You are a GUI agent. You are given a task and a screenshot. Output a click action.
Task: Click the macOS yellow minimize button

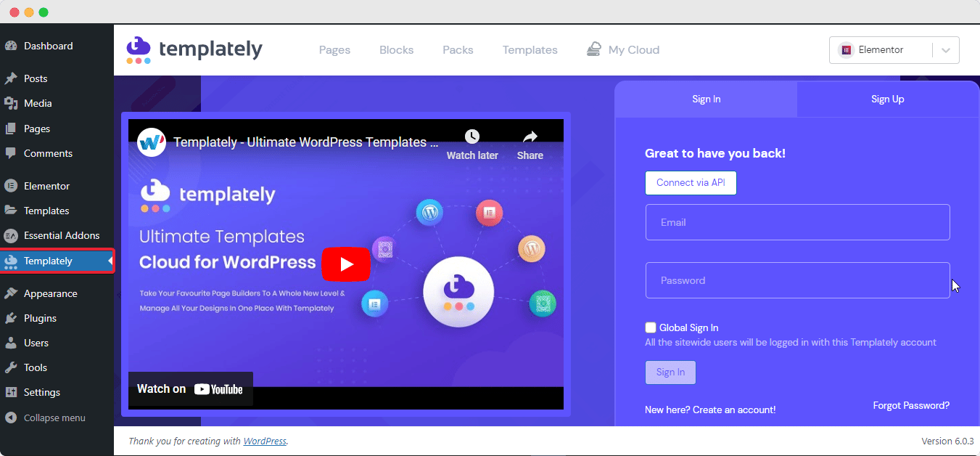[x=29, y=12]
